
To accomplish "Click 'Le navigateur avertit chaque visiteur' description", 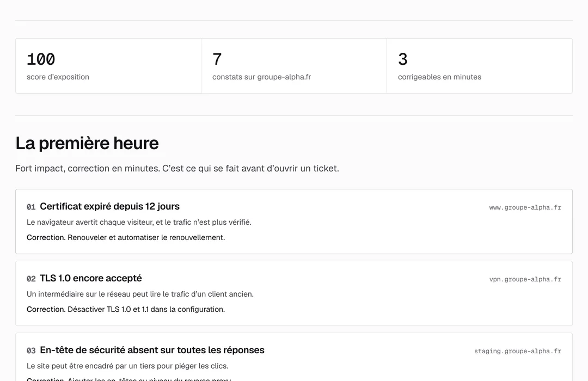I will pos(139,223).
